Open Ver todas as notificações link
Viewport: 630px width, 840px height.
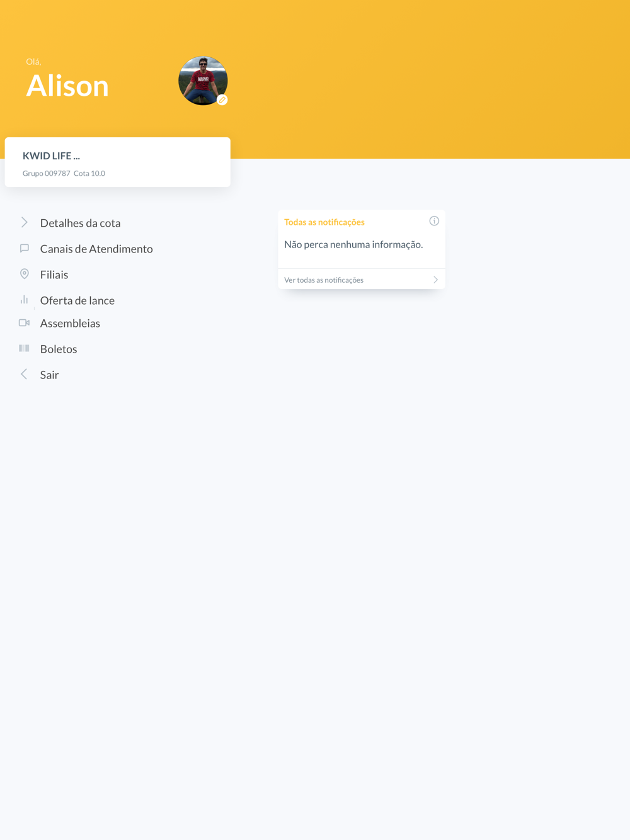click(x=324, y=280)
